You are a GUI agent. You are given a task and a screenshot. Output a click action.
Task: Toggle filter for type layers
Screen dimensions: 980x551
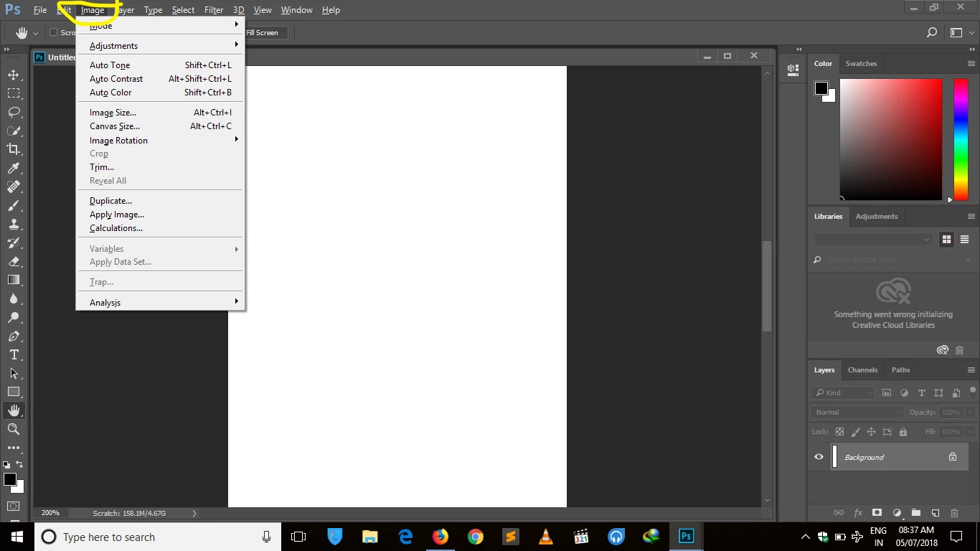(x=922, y=392)
